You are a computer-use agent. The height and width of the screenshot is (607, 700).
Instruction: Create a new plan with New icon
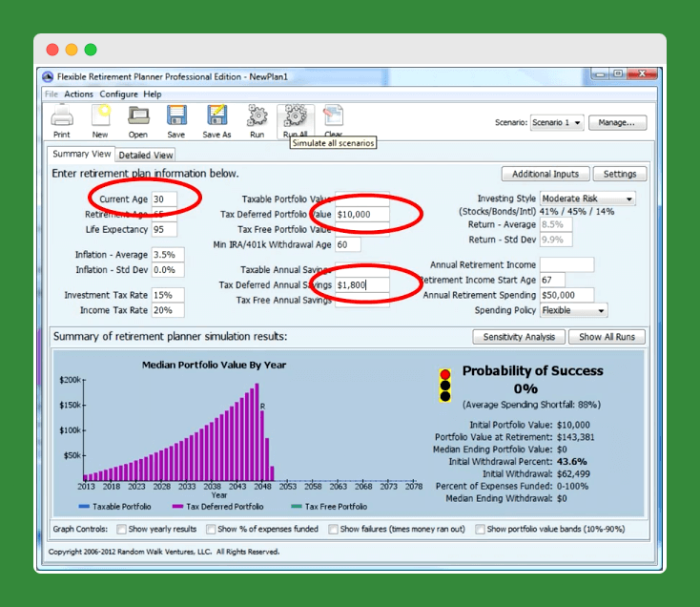[x=100, y=117]
